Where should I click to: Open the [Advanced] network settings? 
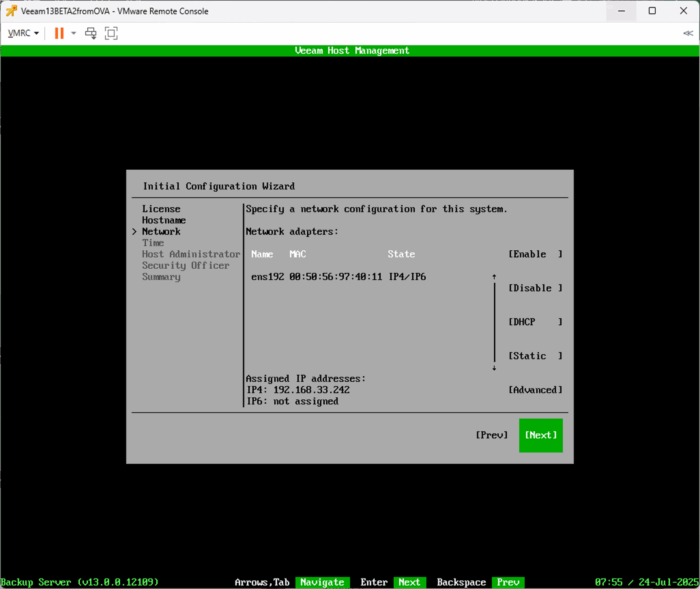(x=535, y=390)
